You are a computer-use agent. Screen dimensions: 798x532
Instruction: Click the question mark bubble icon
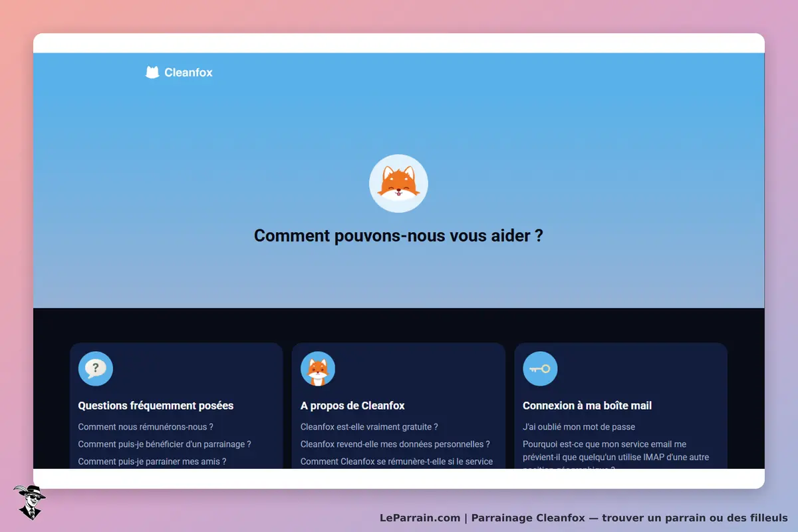click(x=96, y=368)
